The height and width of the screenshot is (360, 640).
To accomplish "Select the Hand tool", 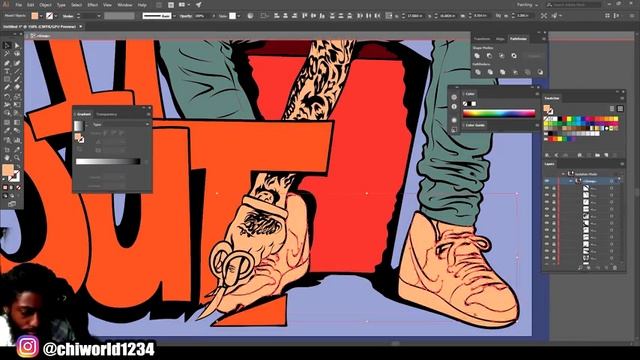I will 7,158.
